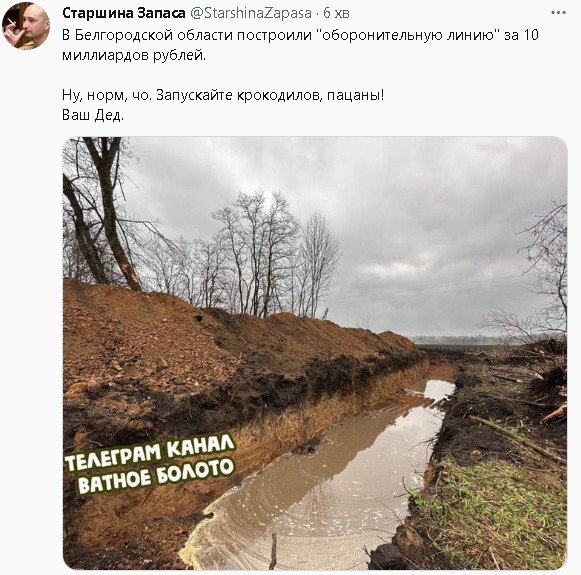
Task: Click the Ваш Дед signature line
Action: pyautogui.click(x=93, y=115)
